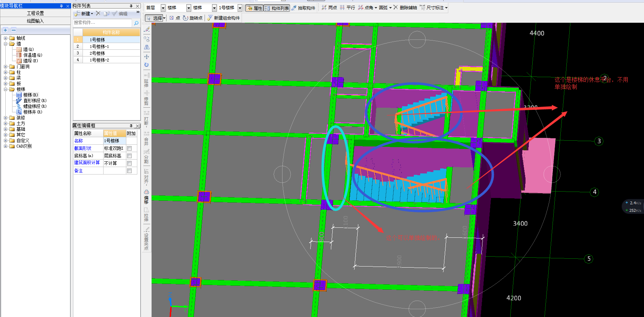The width and height of the screenshot is (644, 317).
Task: Click the 搜索构件 search field
Action: point(102,23)
